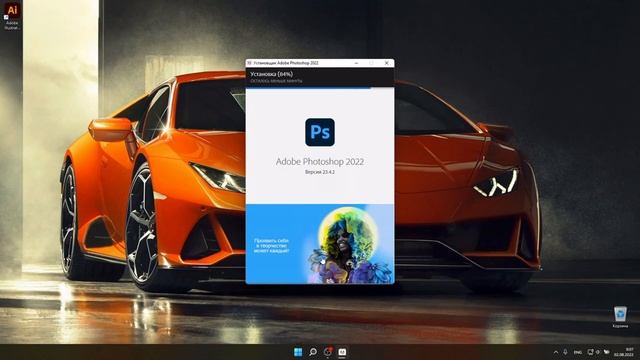Minimize the Photoshop 2022 installer window
The width and height of the screenshot is (640, 360).
click(x=356, y=63)
